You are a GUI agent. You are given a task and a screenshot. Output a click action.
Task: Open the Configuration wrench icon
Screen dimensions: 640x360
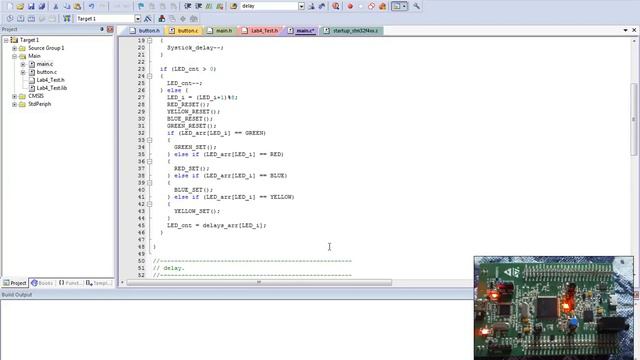tap(416, 6)
